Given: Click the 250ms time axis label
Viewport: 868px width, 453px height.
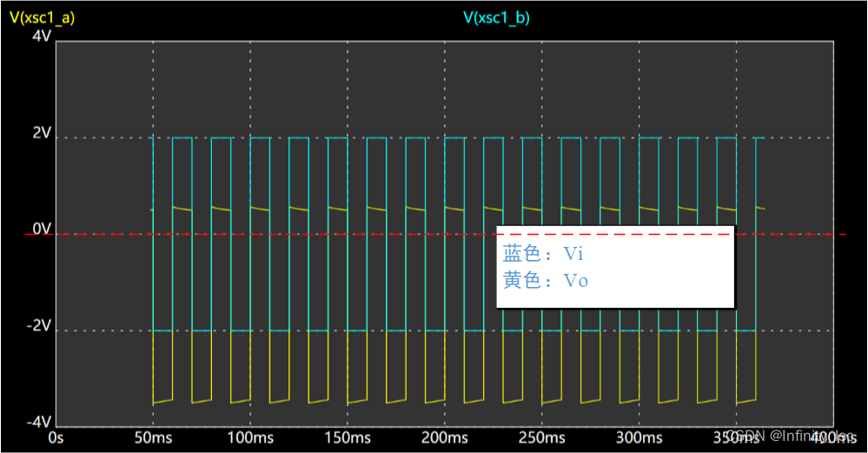Looking at the screenshot, I should point(542,438).
